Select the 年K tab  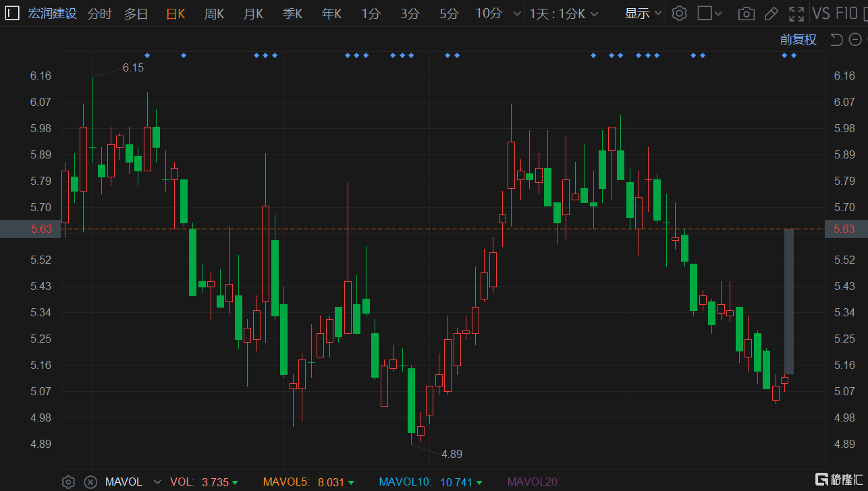click(x=331, y=13)
